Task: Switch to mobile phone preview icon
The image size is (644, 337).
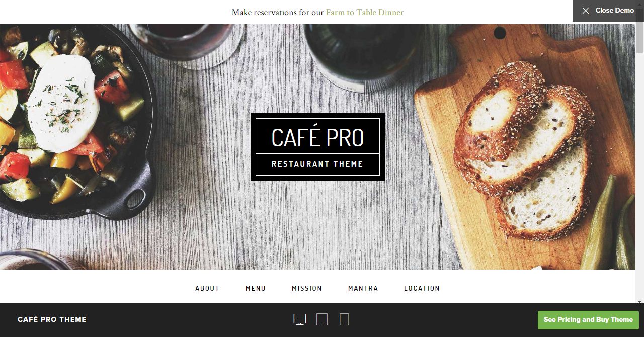Action: [x=344, y=319]
